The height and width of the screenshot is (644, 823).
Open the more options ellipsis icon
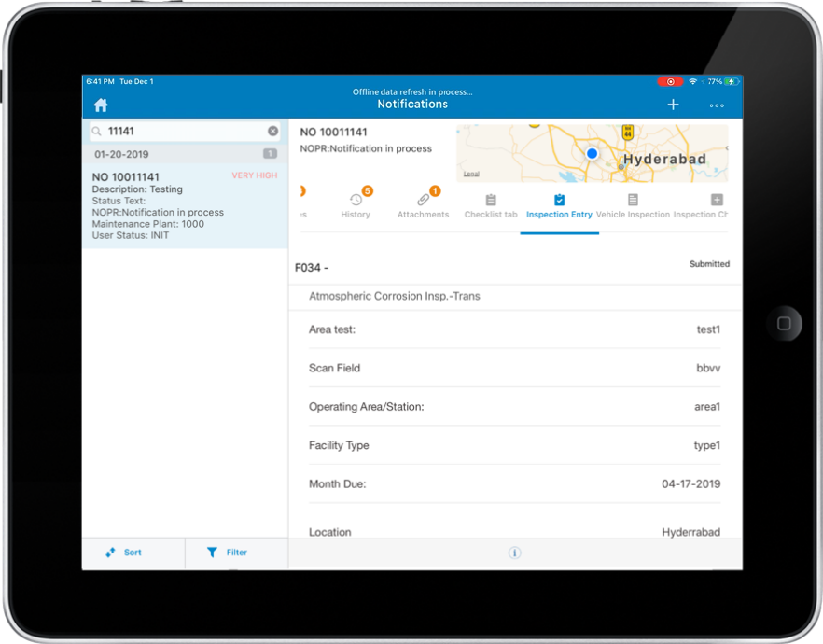716,105
